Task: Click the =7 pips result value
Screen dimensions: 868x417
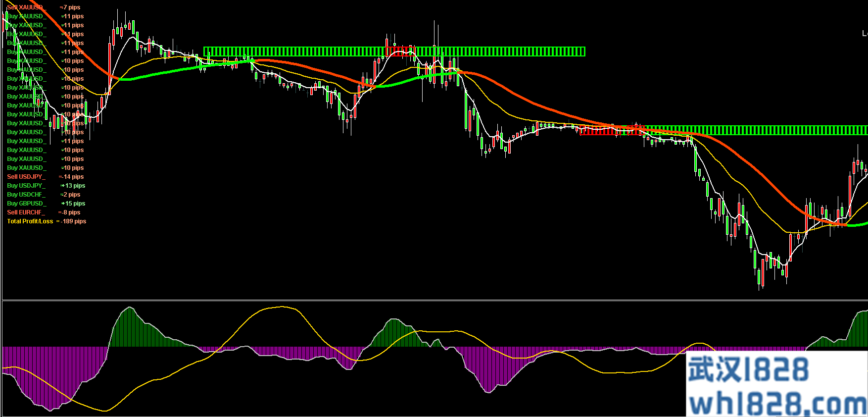Action: (x=70, y=7)
